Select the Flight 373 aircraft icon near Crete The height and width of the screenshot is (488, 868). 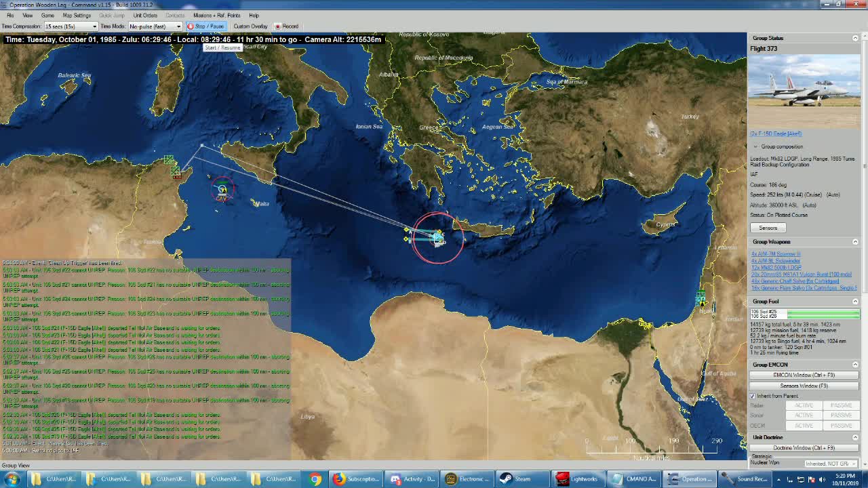click(x=438, y=237)
